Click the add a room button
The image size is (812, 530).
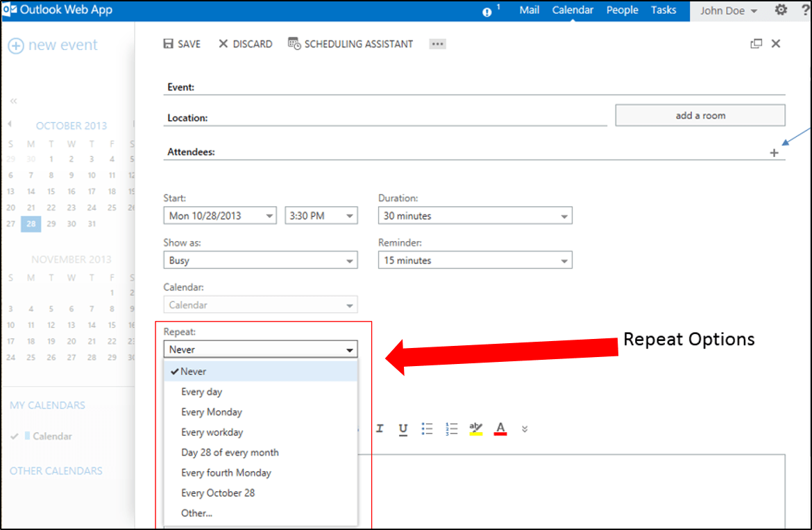(700, 115)
